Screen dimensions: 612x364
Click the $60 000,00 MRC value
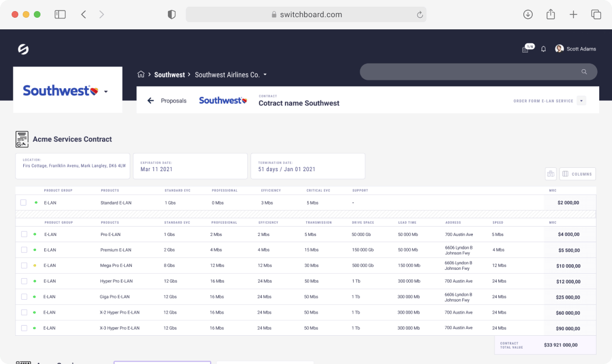(568, 313)
